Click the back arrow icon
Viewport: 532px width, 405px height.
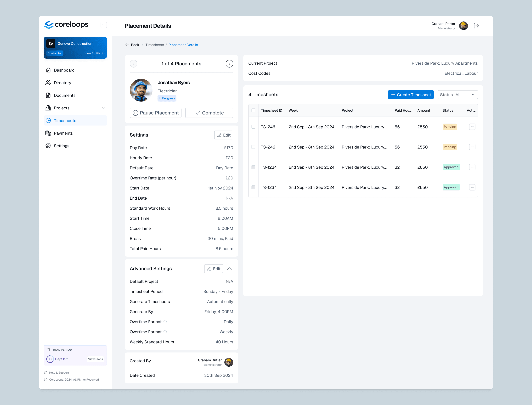(127, 45)
